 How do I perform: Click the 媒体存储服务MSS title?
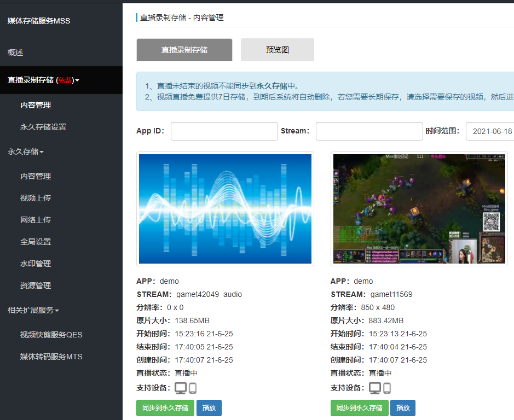coord(39,21)
